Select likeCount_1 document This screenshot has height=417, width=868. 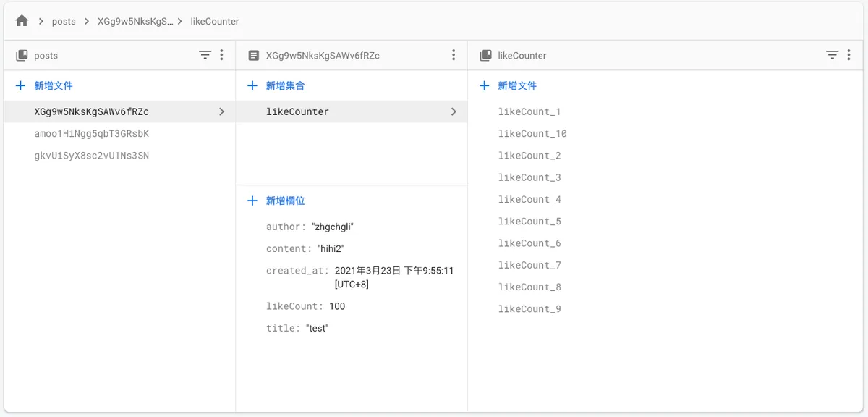[529, 112]
